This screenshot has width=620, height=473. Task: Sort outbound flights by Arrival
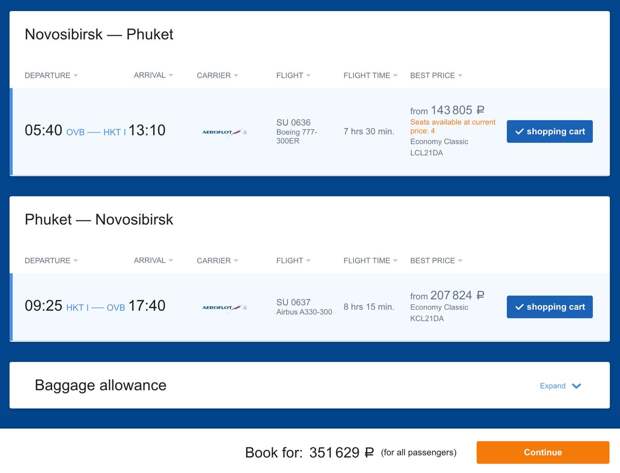tap(153, 76)
